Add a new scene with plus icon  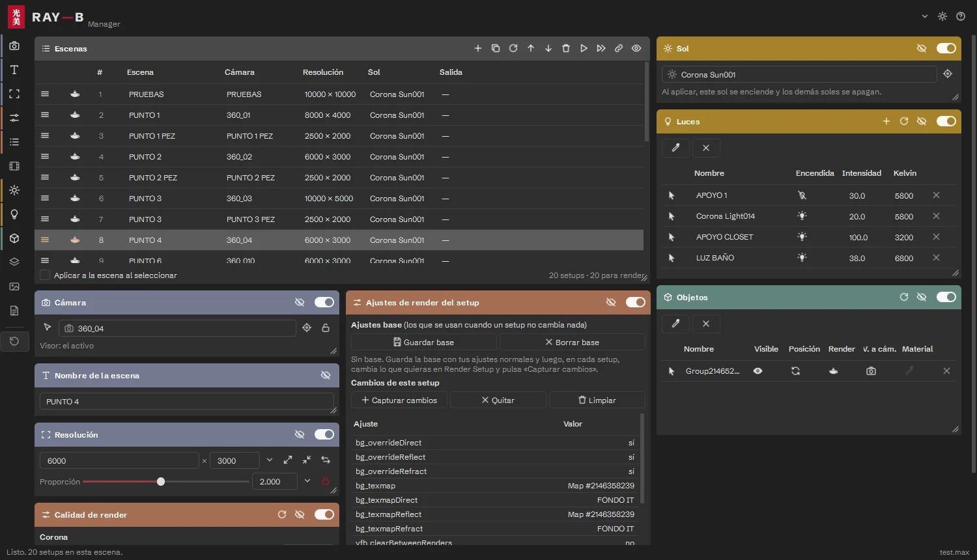click(478, 48)
